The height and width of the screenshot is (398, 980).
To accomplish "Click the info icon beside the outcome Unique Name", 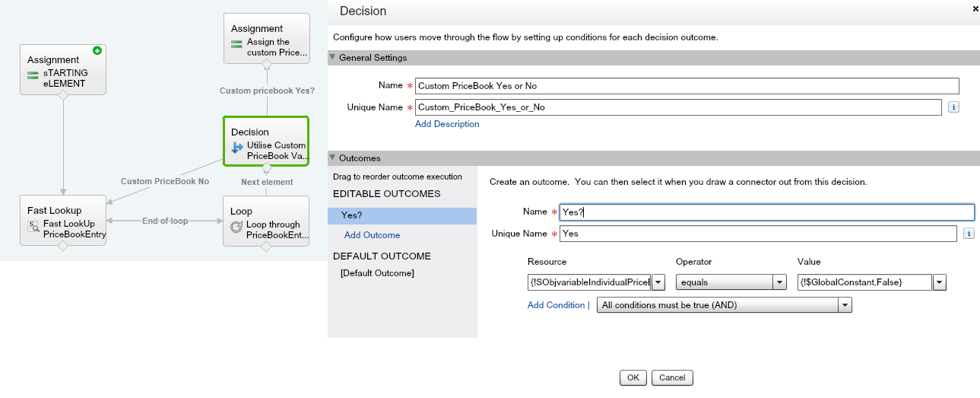I will pos(969,234).
